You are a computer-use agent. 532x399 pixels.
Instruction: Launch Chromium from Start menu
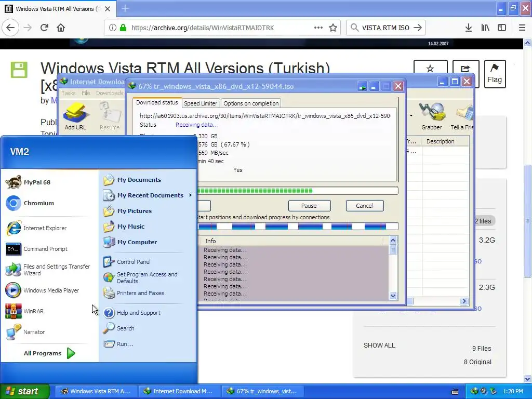point(30,203)
